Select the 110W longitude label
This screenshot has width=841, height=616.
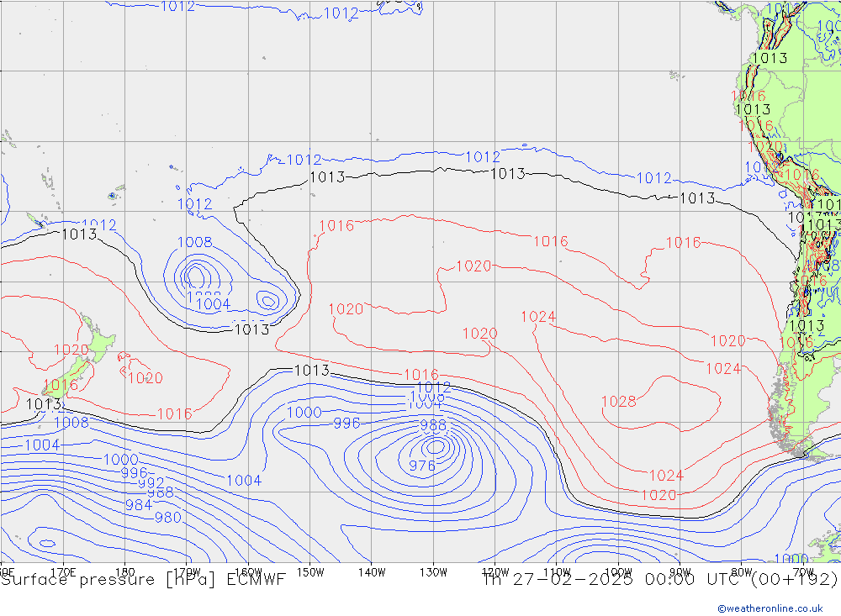click(x=557, y=572)
